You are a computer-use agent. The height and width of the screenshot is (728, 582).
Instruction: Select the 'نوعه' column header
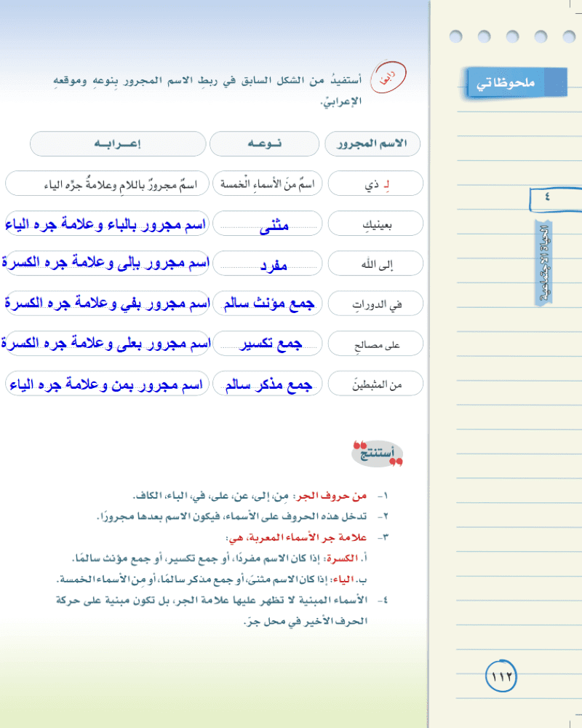pos(265,143)
